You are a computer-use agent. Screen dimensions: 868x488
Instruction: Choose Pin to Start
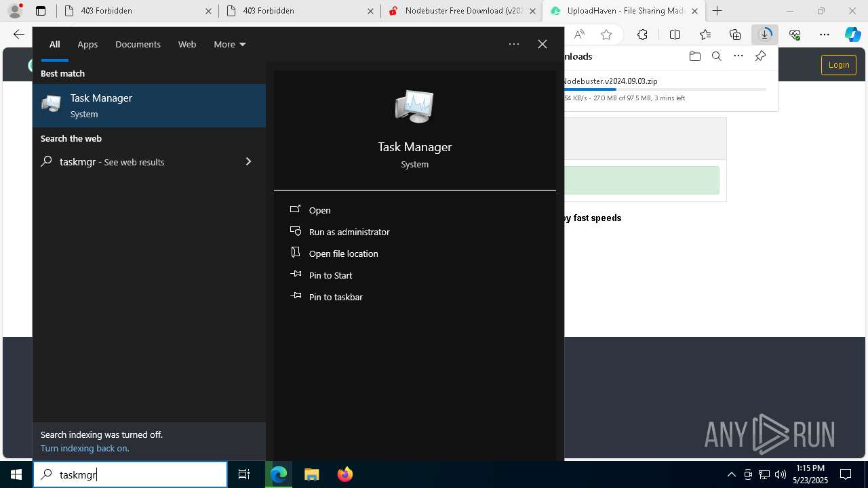[x=415, y=275]
